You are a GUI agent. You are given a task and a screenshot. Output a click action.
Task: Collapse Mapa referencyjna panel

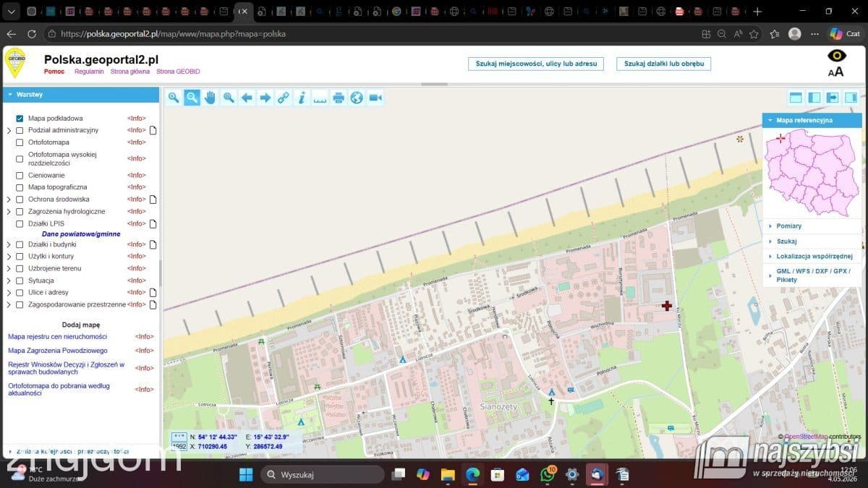(812, 120)
